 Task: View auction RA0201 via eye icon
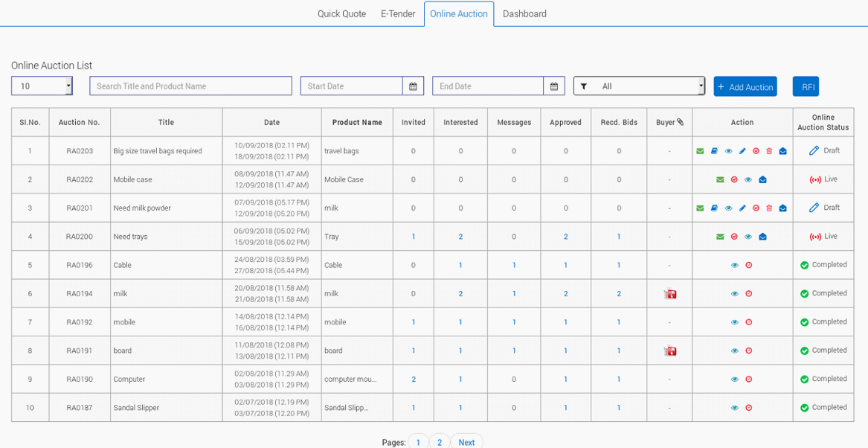click(728, 208)
